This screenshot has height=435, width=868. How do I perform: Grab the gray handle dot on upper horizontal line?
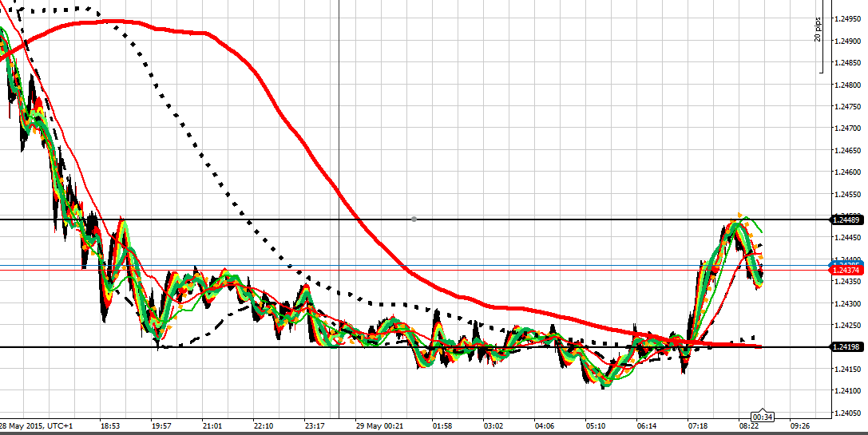pos(414,219)
